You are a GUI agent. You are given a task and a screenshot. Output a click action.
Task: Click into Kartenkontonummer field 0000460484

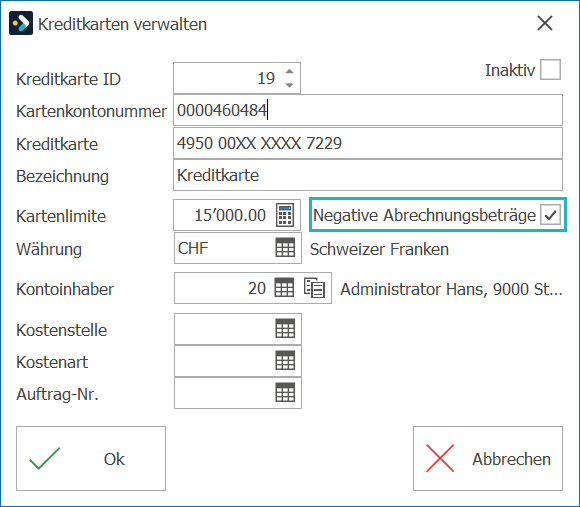point(368,110)
